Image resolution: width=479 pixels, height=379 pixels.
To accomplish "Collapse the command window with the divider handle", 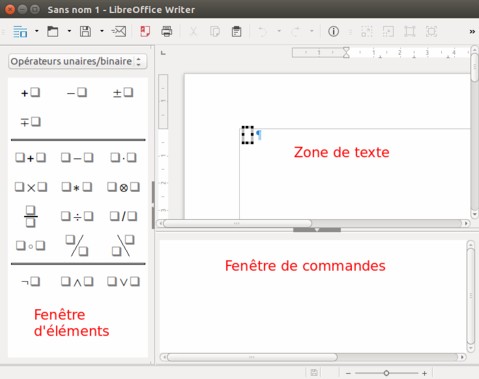I will coord(317,230).
